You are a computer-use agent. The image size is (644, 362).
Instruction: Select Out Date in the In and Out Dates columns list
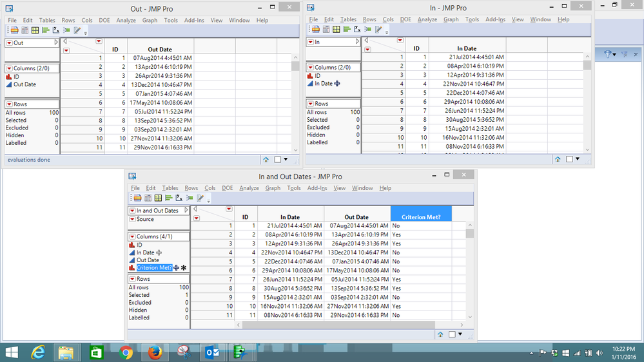tap(148, 260)
